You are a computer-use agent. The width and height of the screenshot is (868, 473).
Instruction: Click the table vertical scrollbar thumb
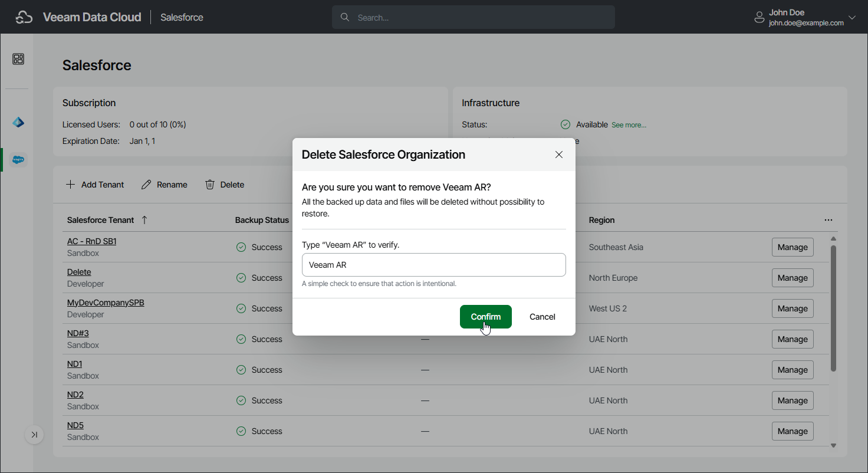[x=833, y=308]
